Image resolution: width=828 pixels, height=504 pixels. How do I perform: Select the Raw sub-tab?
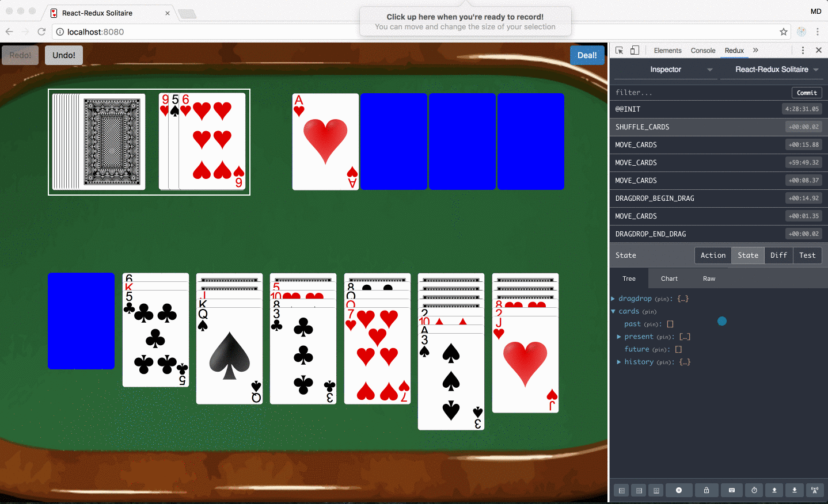coord(709,278)
